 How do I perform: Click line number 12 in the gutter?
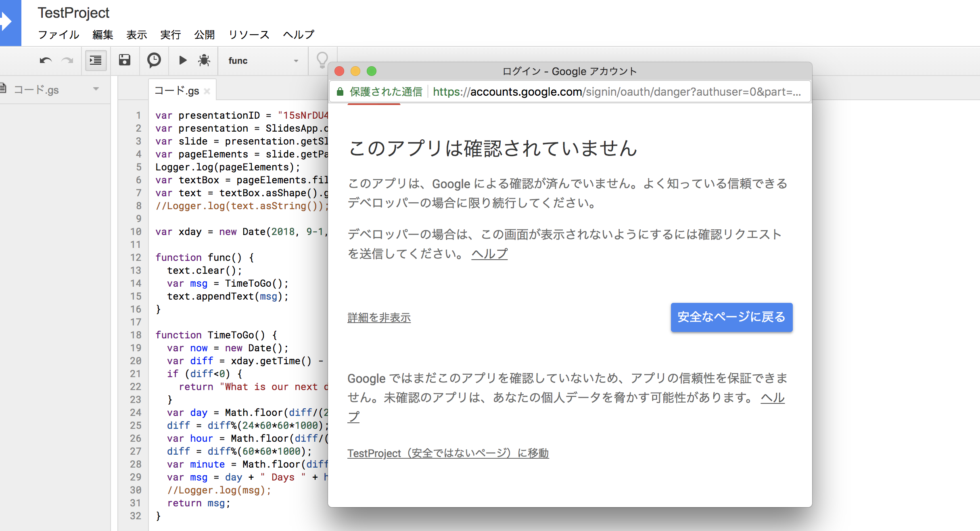136,258
